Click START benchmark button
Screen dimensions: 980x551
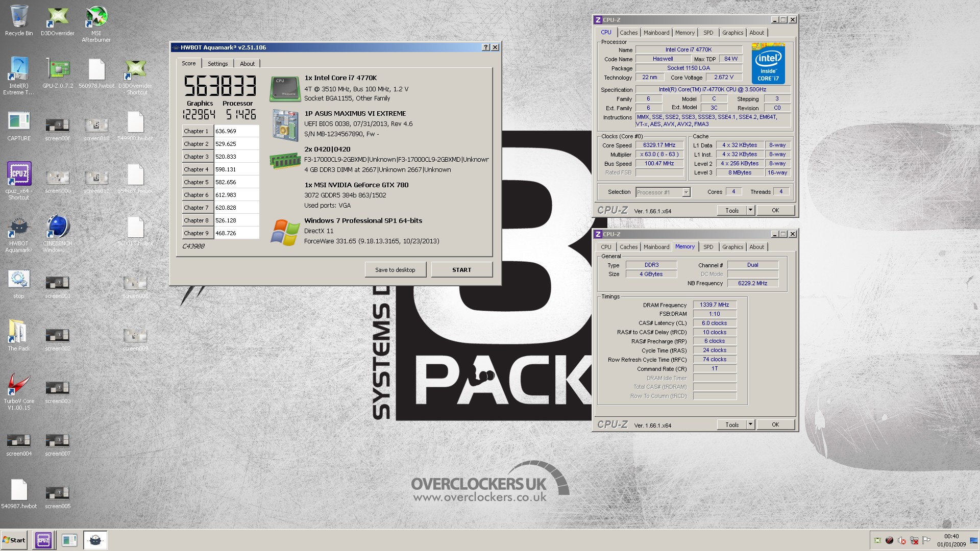coord(461,270)
